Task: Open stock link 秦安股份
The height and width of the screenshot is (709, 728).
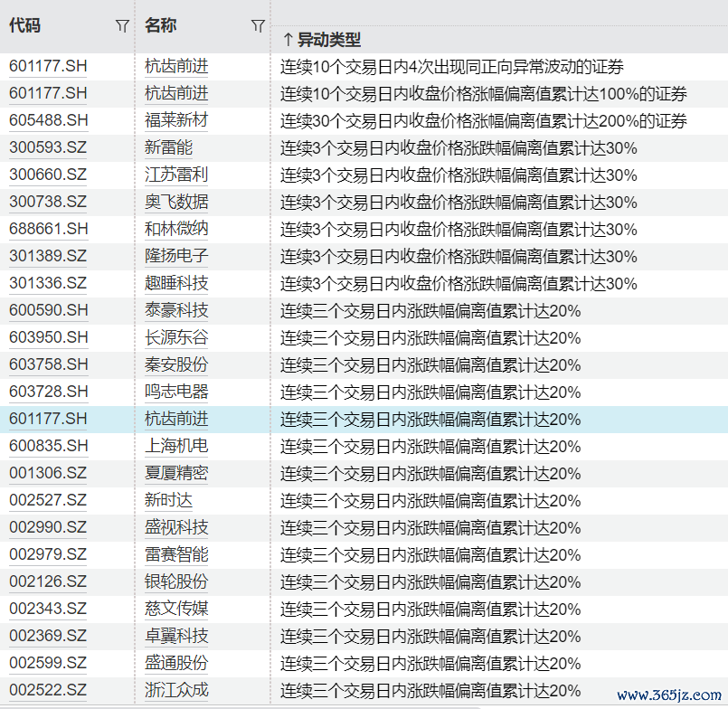Action: tap(176, 364)
